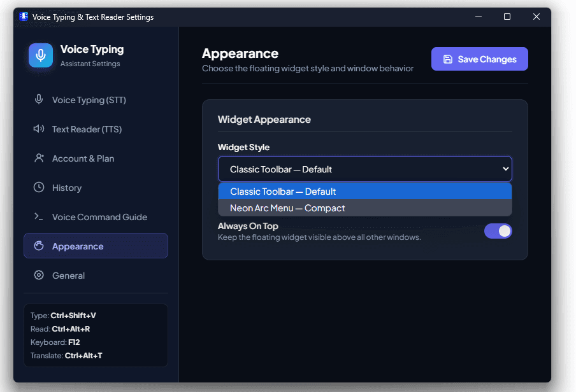Click the Translate: Ctrl+Alt+T shortcut text
The width and height of the screenshot is (576, 392).
(x=66, y=355)
